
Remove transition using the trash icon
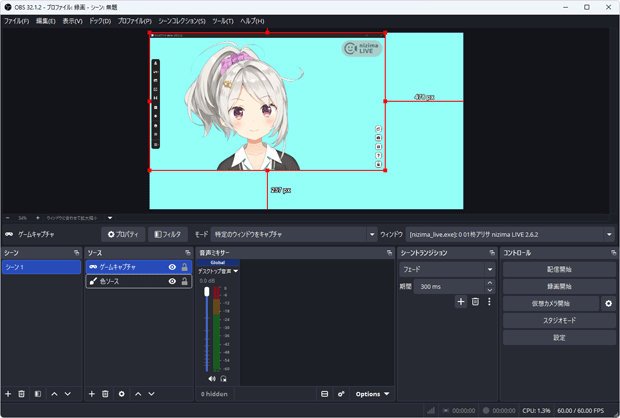click(x=475, y=302)
